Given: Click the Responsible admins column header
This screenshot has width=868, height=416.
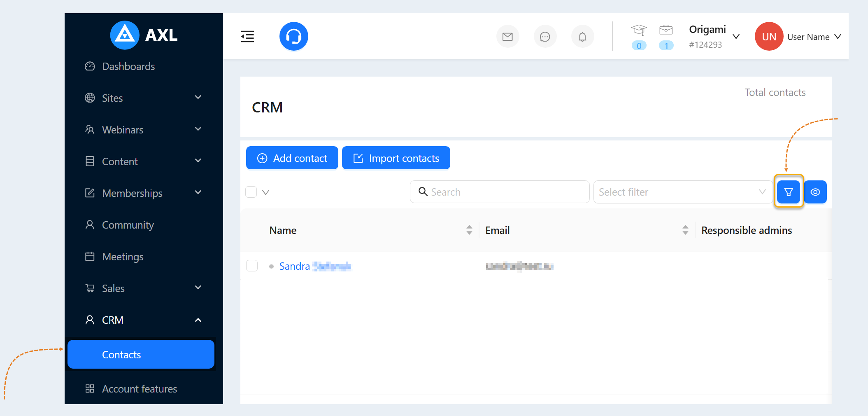Looking at the screenshot, I should pyautogui.click(x=747, y=230).
